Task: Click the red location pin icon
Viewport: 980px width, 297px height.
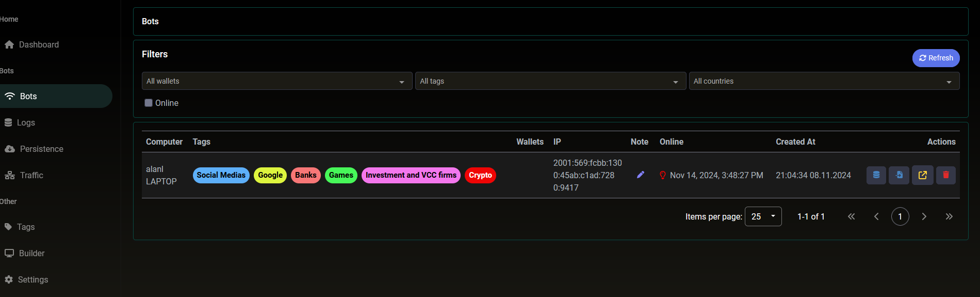Action: pyautogui.click(x=663, y=175)
